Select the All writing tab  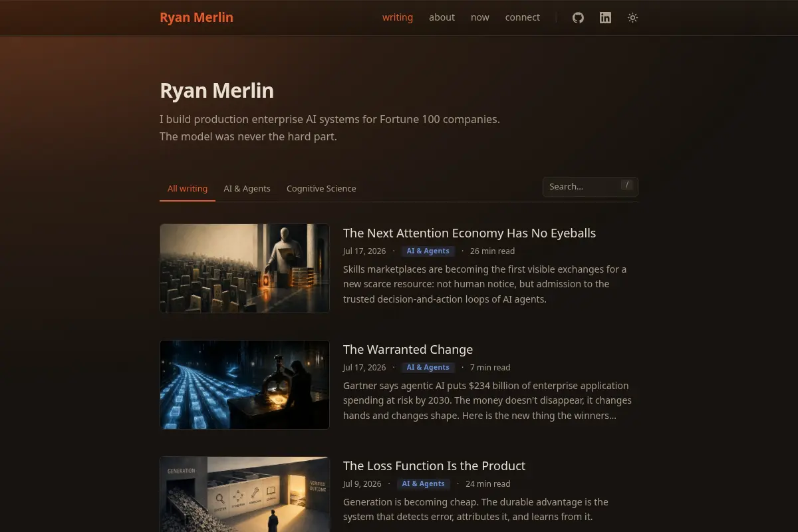[x=188, y=188]
